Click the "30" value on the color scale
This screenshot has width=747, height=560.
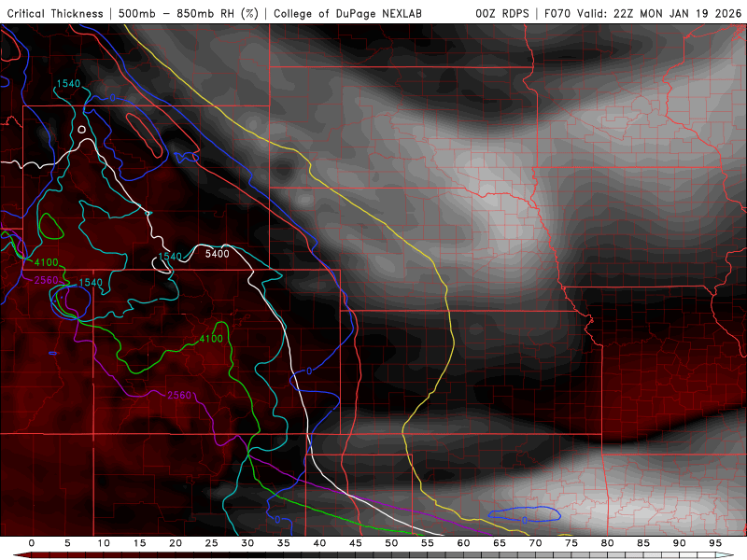pos(247,543)
